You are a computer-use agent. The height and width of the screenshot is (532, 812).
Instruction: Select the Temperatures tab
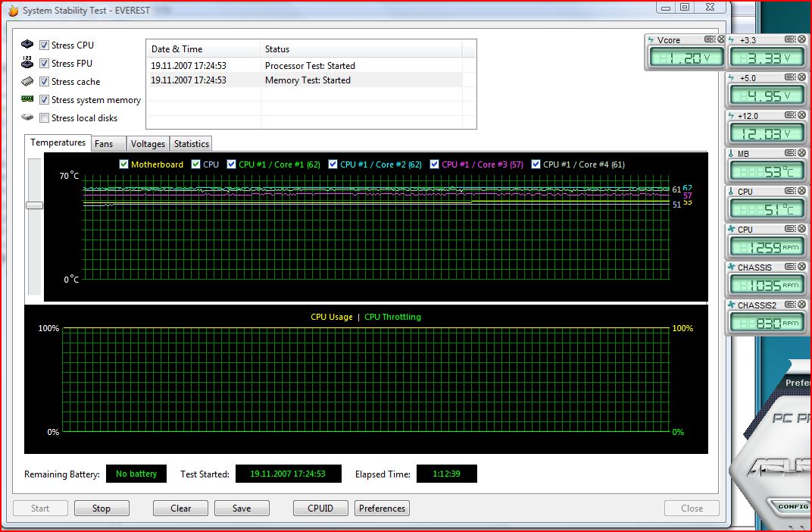tap(58, 142)
